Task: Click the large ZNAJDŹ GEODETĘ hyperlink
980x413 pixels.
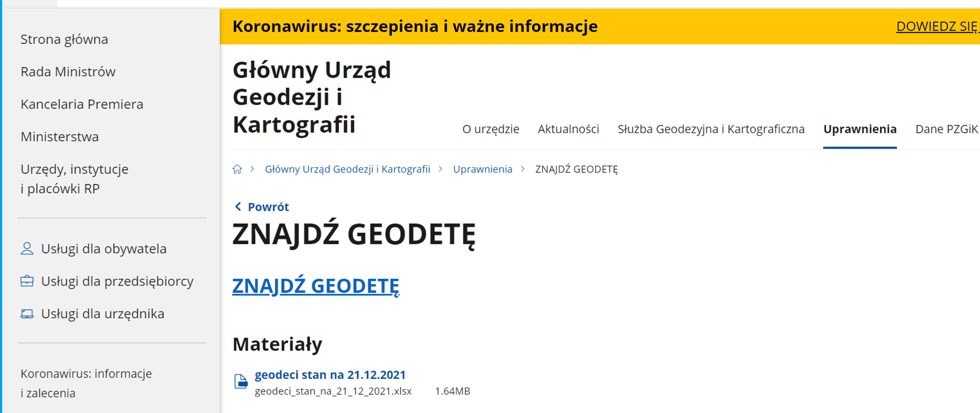Action: [x=315, y=286]
